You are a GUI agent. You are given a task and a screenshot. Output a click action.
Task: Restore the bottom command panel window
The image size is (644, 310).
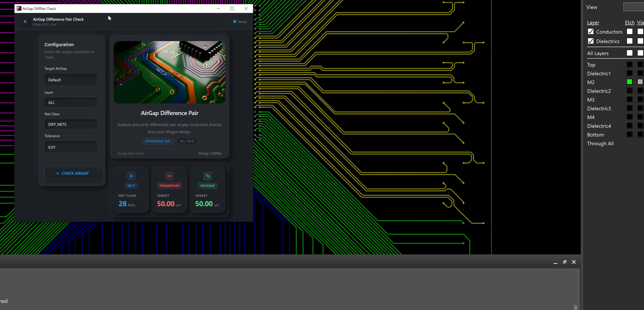[564, 262]
